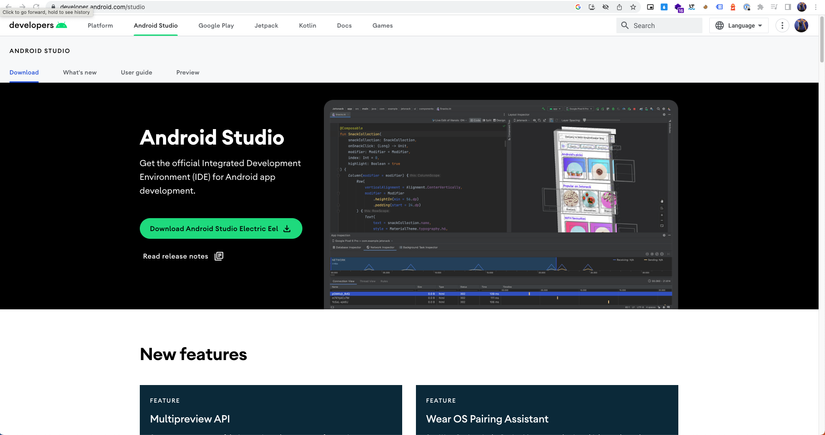
Task: Click the Wear OS Pairing Assistant card title
Action: [x=487, y=419]
